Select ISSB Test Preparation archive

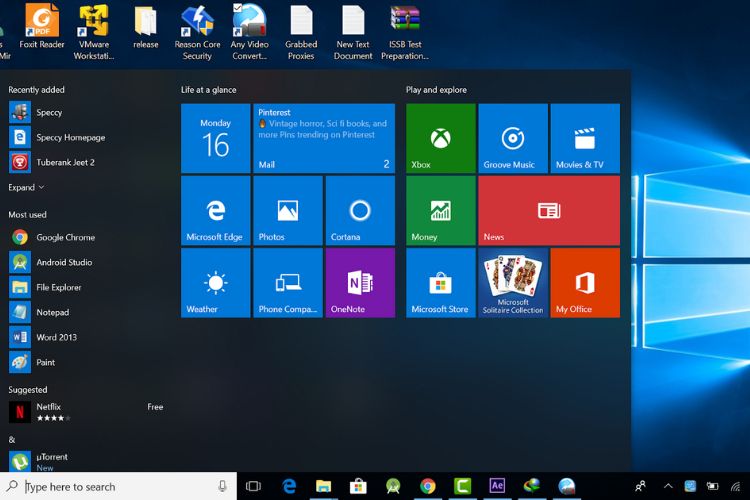point(405,32)
